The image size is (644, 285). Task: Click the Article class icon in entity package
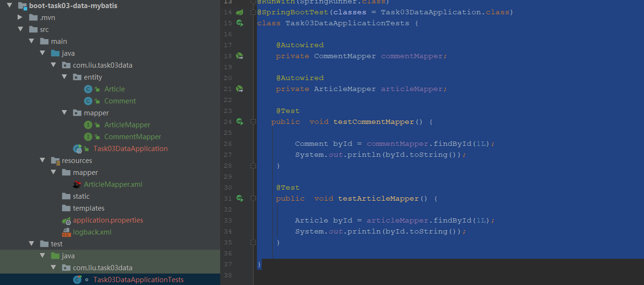tap(88, 89)
